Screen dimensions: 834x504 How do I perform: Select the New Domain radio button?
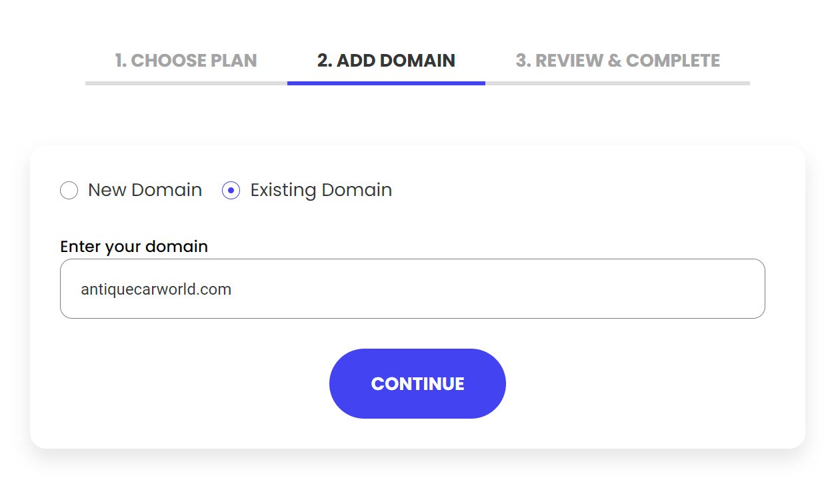(x=69, y=191)
